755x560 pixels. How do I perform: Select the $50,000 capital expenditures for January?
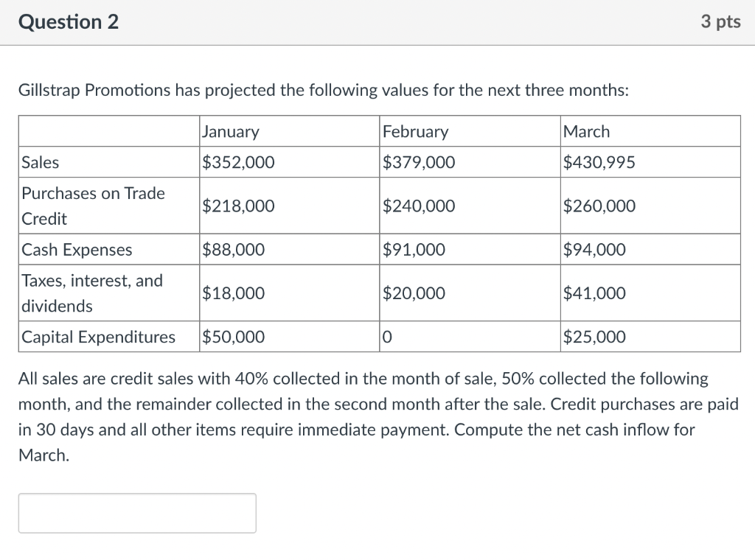232,337
